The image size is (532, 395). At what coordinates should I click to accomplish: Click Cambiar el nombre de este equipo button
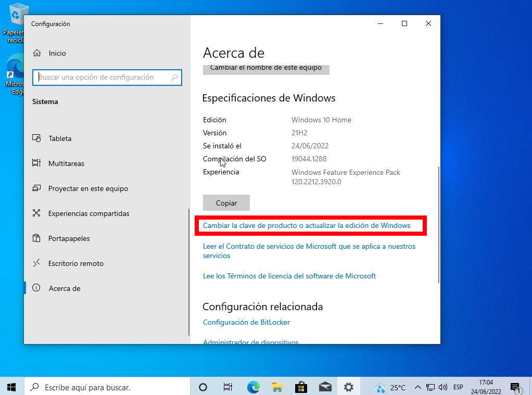coord(266,70)
